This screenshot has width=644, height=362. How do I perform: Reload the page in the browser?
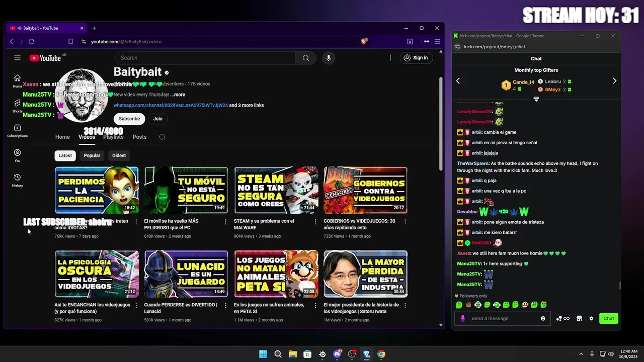coord(31,42)
